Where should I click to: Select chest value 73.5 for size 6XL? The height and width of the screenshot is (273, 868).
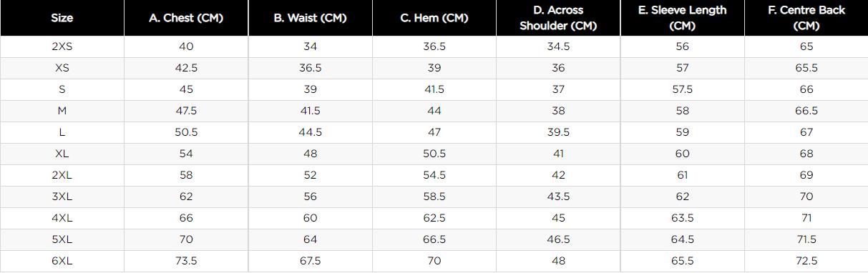pyautogui.click(x=186, y=261)
